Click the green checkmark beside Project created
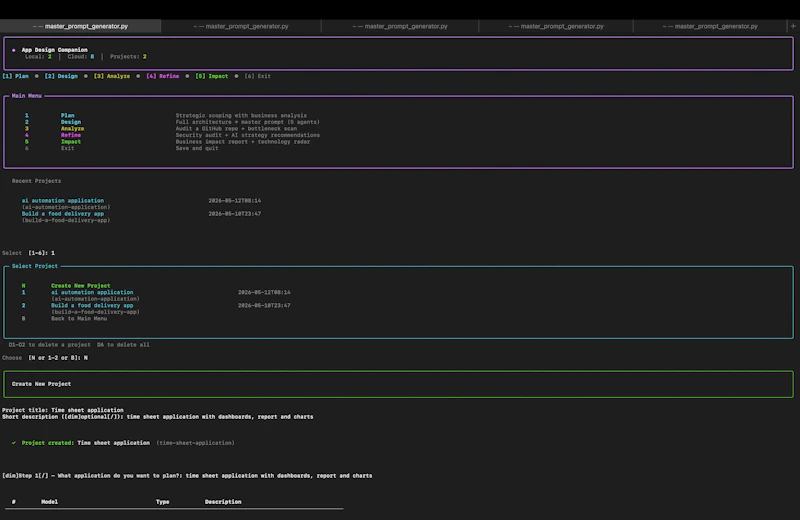The height and width of the screenshot is (520, 800). point(14,443)
